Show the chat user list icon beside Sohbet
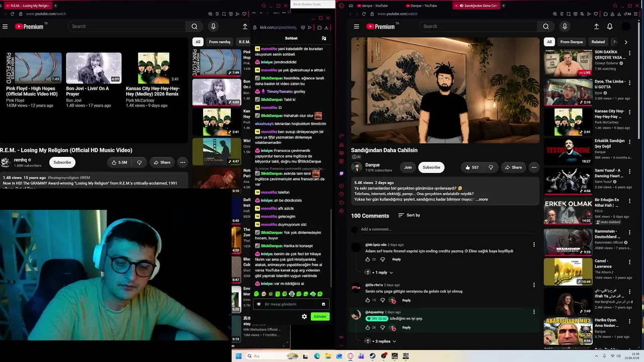Image resolution: width=644 pixels, height=362 pixels. (324, 38)
